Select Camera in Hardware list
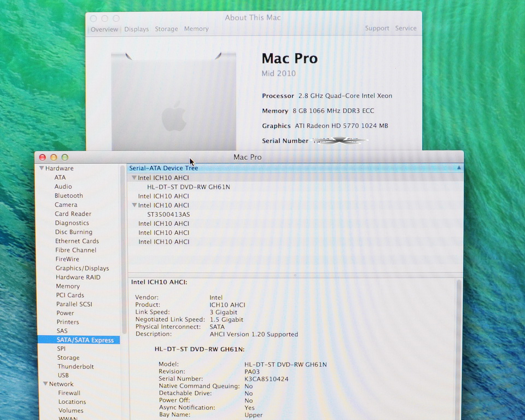The height and width of the screenshot is (420, 525). coord(66,205)
